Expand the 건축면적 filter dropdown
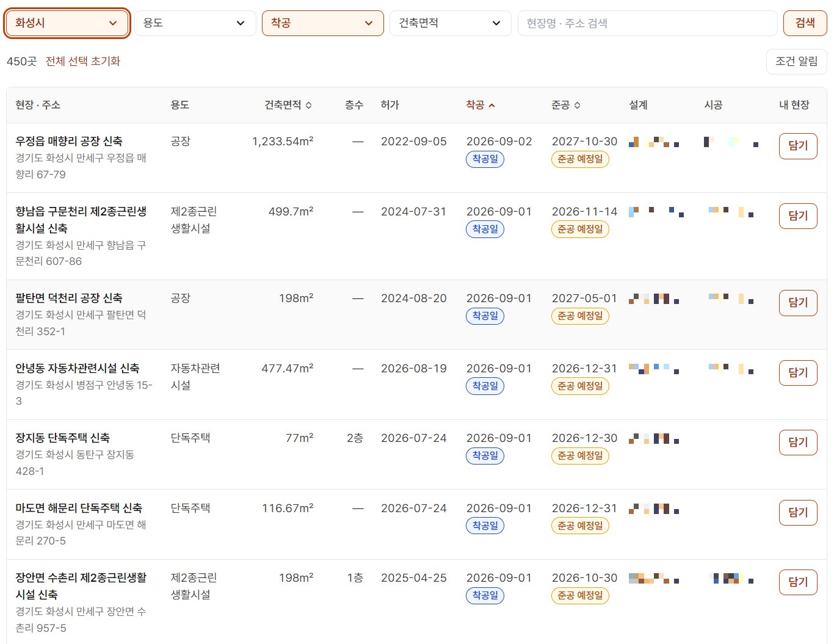Screen dimensions: 834x644 pos(451,23)
